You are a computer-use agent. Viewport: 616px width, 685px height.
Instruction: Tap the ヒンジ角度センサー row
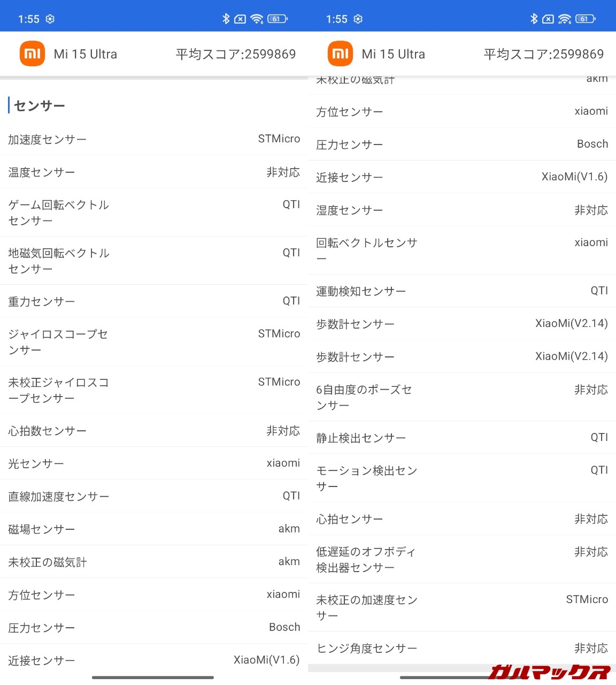(462, 649)
